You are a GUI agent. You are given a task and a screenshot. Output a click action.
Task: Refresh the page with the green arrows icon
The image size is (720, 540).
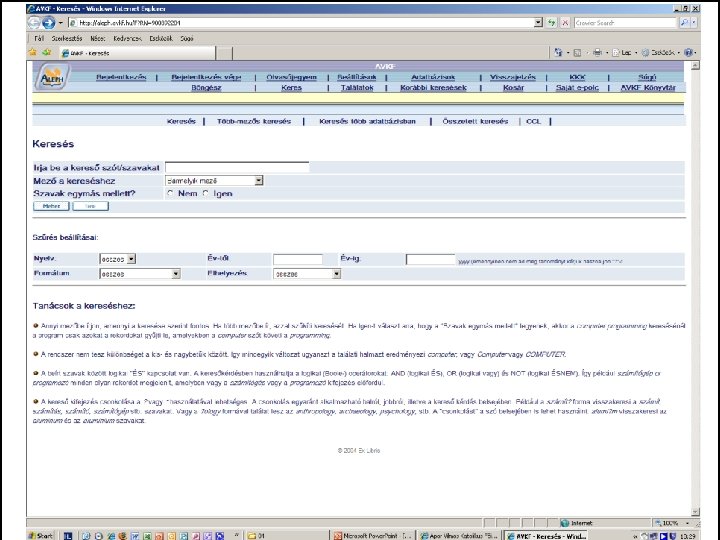[551, 22]
